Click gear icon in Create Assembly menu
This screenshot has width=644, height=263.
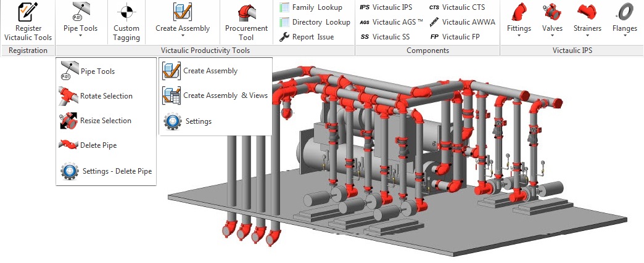[173, 121]
